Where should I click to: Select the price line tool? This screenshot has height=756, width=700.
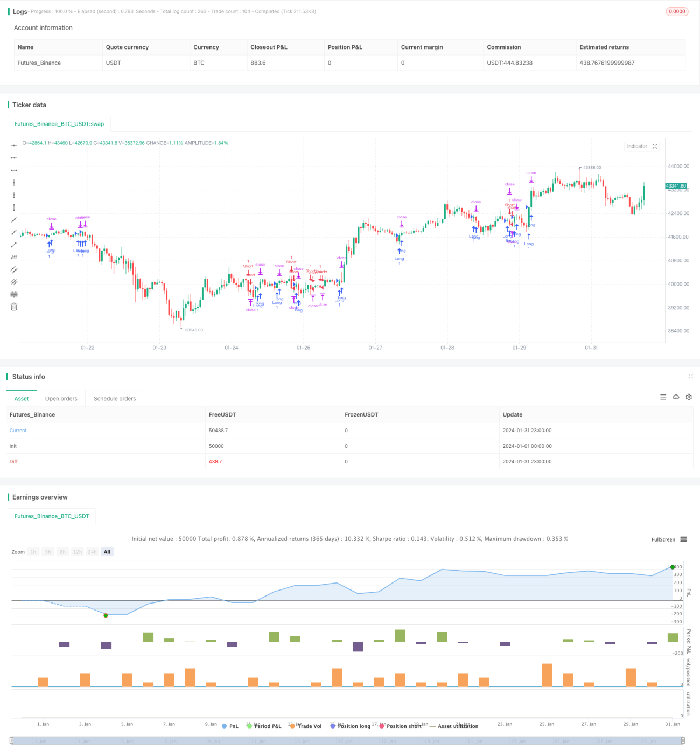pos(14,257)
